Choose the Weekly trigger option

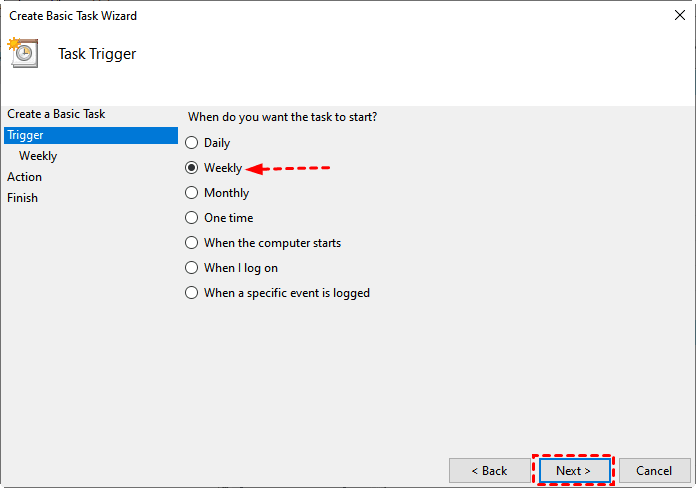coord(192,168)
